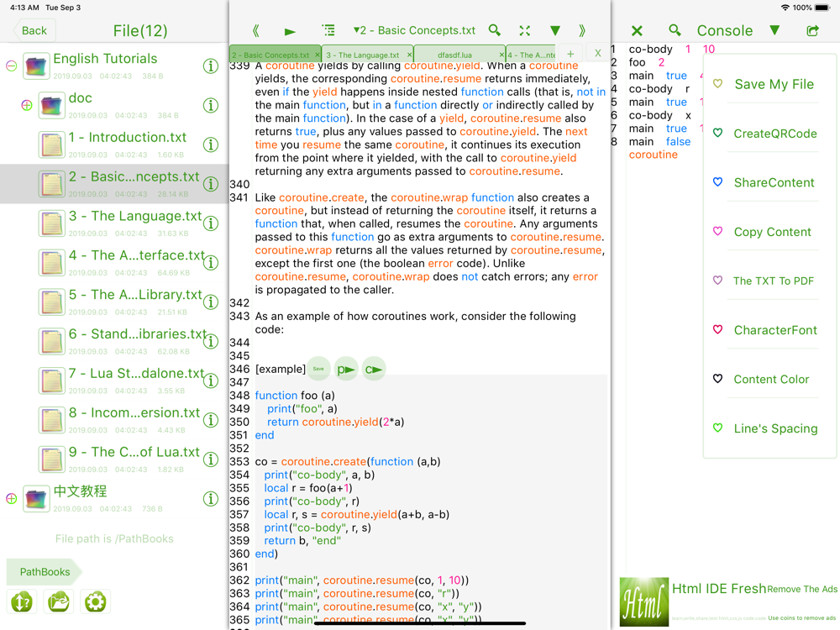Screen dimensions: 840x630
Task: Click Use coins to remove ads text
Action: coord(802,617)
